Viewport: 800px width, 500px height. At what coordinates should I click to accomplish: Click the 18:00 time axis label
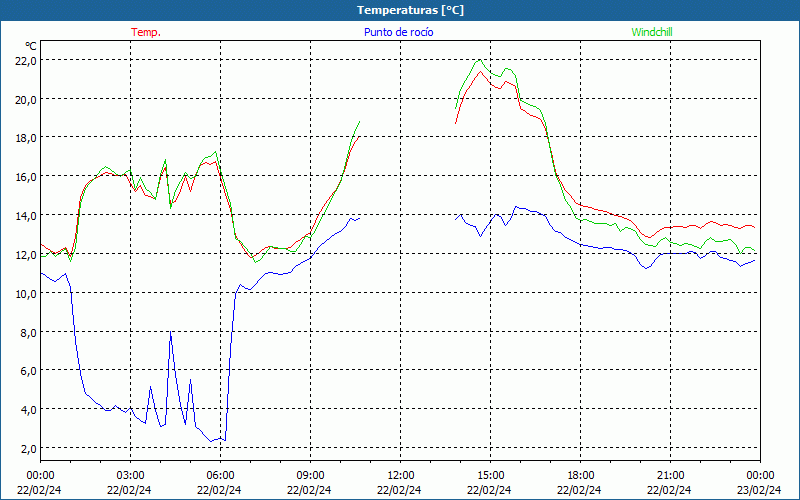tap(580, 476)
